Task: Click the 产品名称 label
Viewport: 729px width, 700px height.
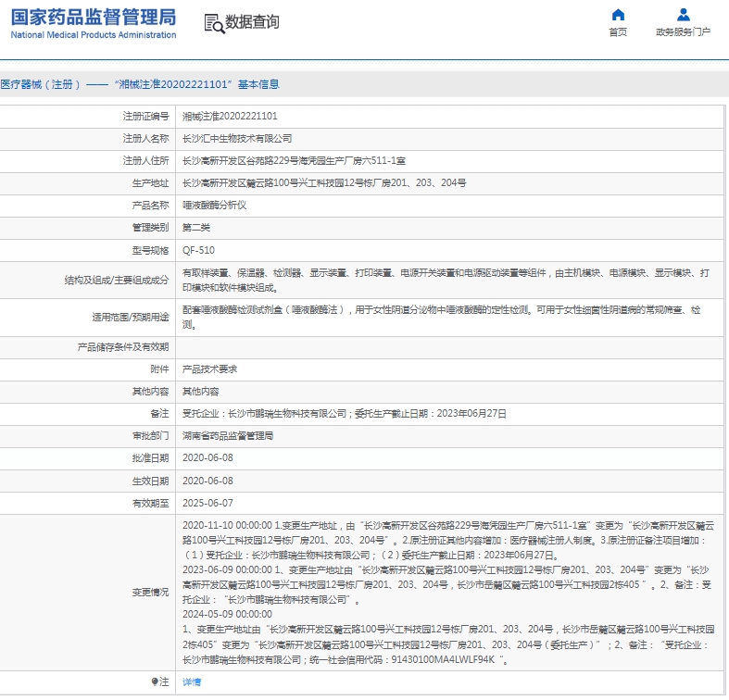Action: coord(150,205)
